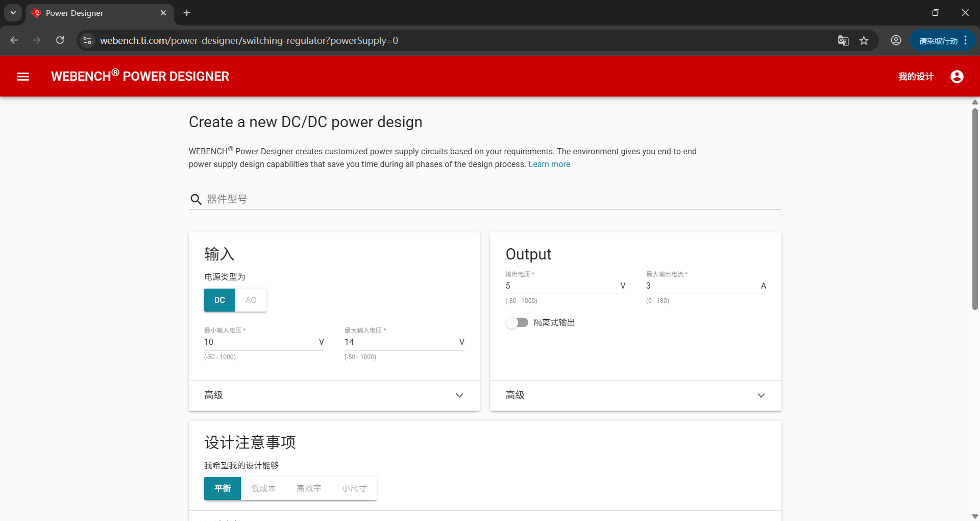This screenshot has width=980, height=521.
Task: Open the translate page icon
Action: click(x=843, y=40)
